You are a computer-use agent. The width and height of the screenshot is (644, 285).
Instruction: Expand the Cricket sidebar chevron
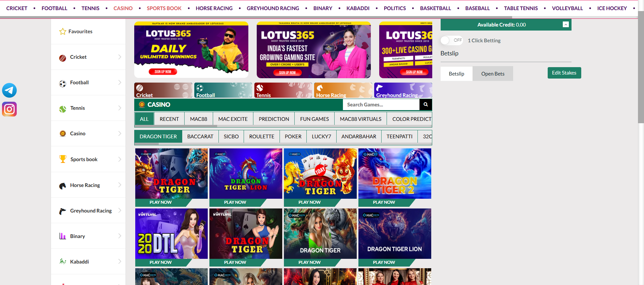(x=120, y=57)
